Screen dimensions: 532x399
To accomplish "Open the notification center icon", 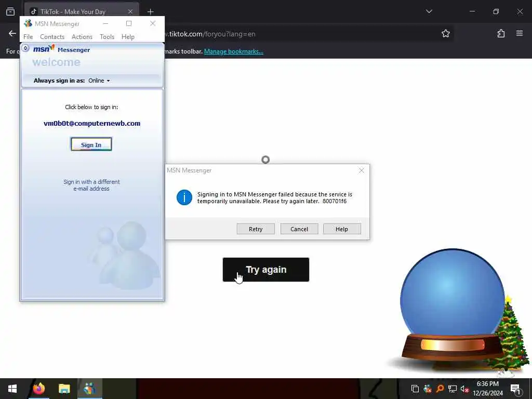I will 516,389.
